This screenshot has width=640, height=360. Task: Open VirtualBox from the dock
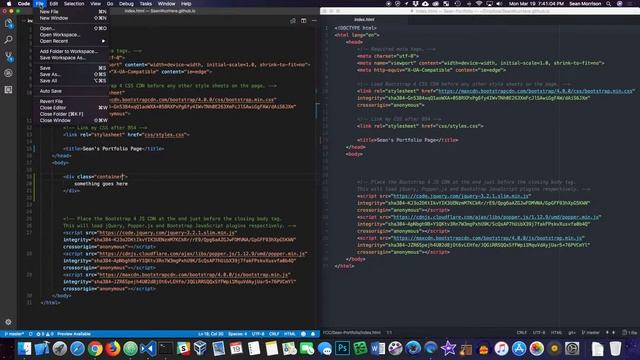[200, 349]
